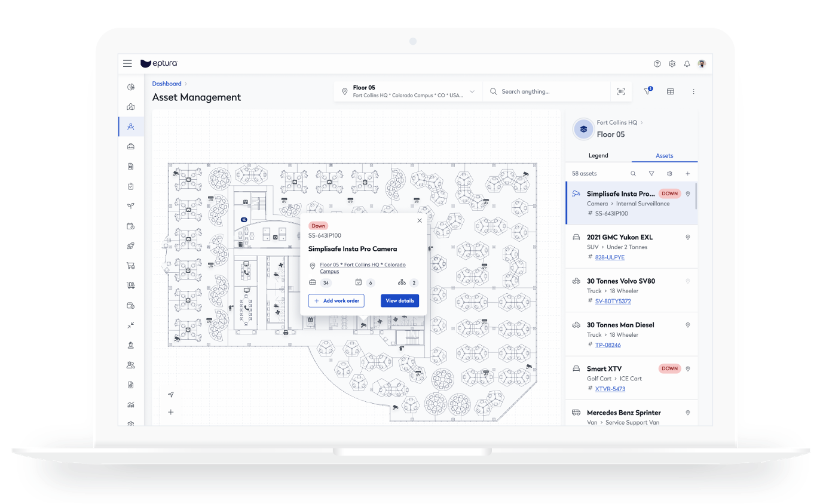Open the notifications bell
This screenshot has height=504, width=826.
[x=687, y=64]
